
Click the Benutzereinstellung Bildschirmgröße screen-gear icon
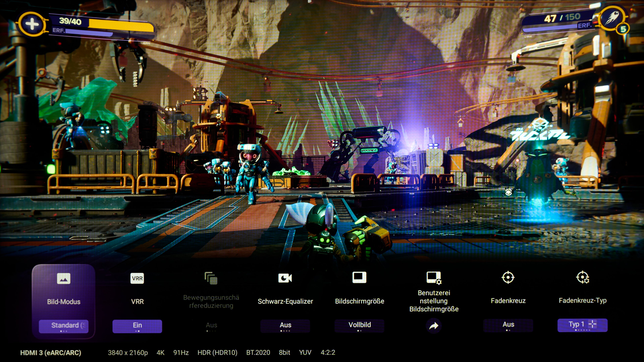coord(434,278)
